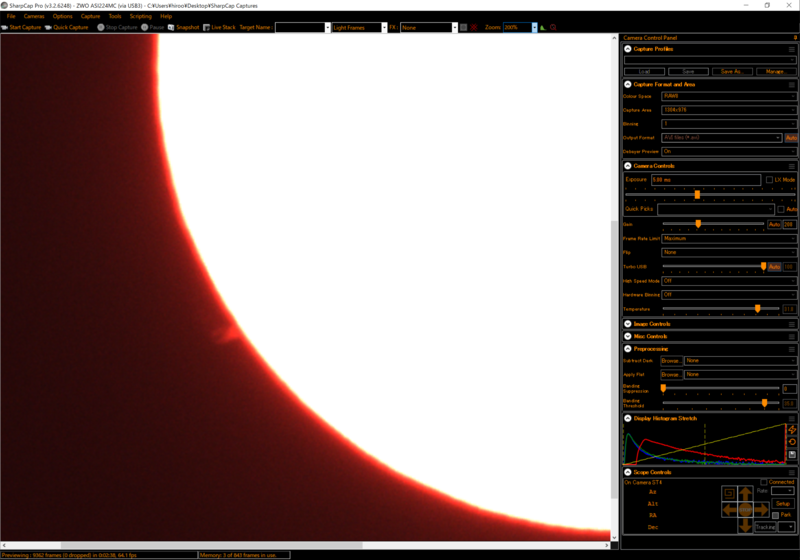Move the scope left with arrow
This screenshot has height=560, width=800.
pos(730,510)
